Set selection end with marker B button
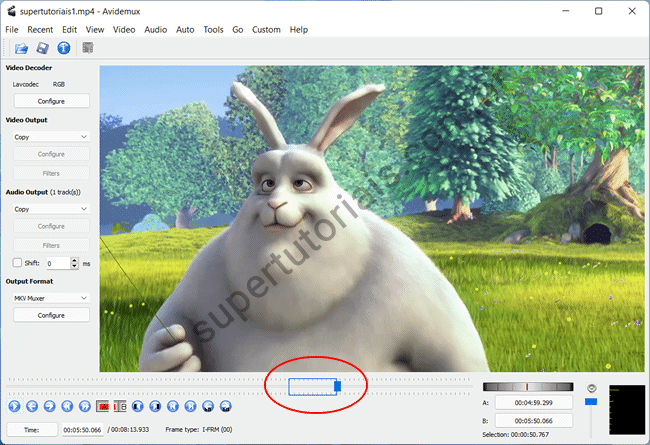Viewport: 650px width, 445px height. (x=121, y=407)
